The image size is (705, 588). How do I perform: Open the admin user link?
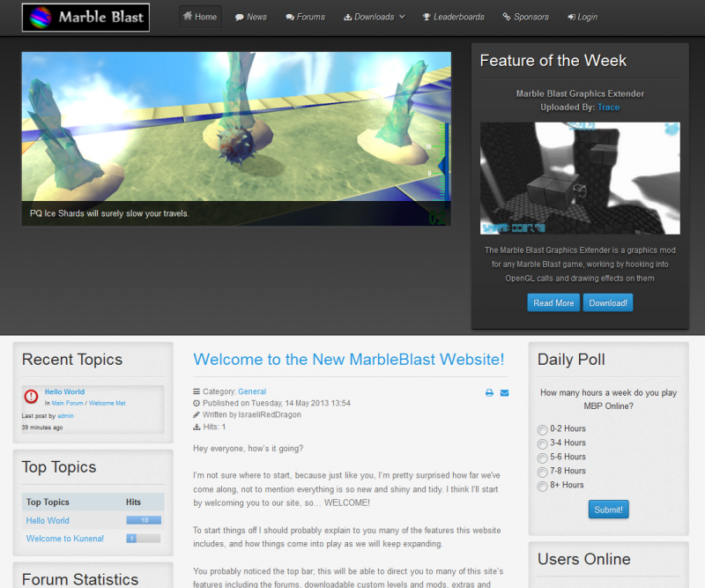coord(65,416)
